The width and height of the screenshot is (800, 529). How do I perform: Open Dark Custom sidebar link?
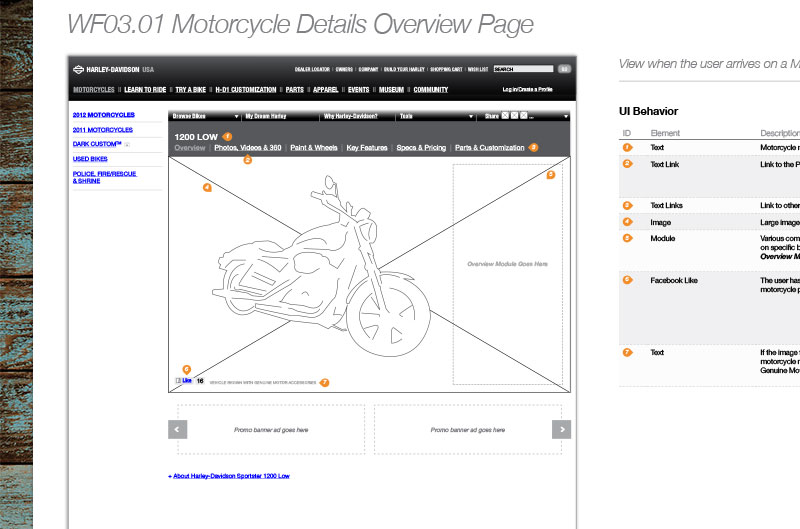[x=97, y=144]
